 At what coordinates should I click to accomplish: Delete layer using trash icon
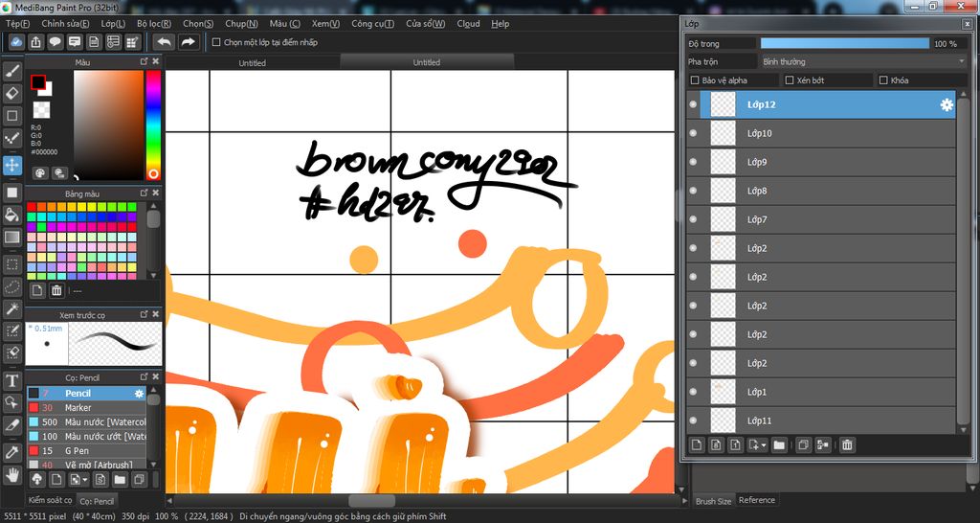847,444
